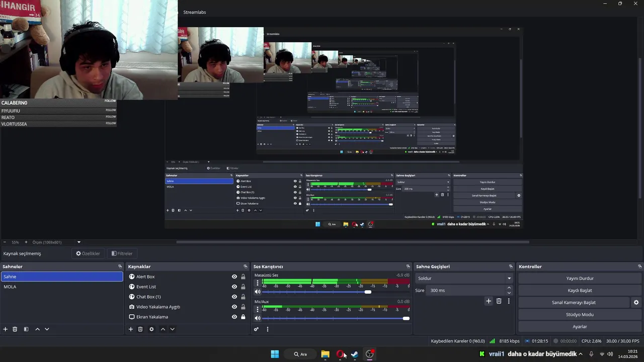644x362 pixels.
Task: Open Windows Start menu
Action: (x=275, y=354)
